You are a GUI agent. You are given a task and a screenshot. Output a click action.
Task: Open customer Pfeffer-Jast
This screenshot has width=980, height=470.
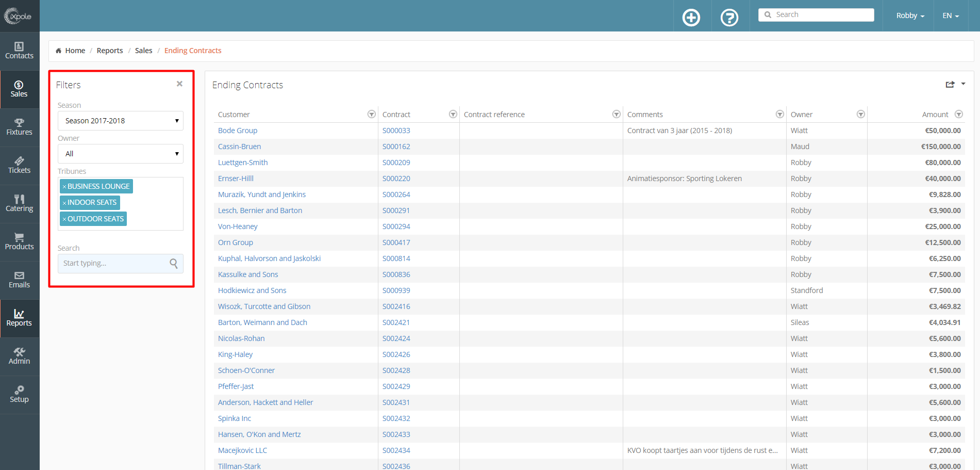(x=236, y=386)
